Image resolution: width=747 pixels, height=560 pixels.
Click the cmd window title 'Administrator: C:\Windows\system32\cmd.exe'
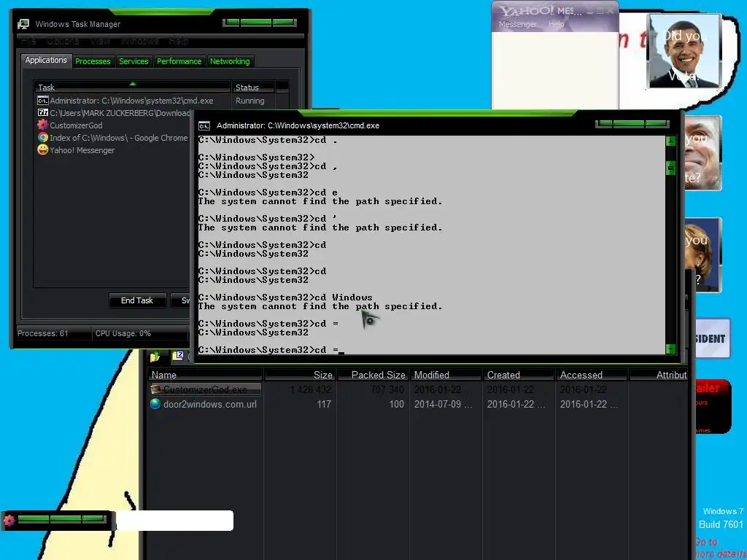[x=298, y=125]
